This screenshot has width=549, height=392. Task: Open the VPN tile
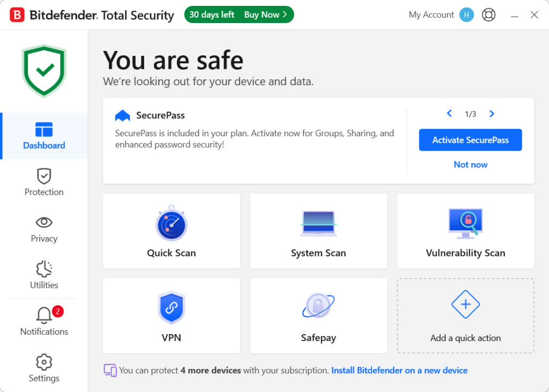(x=172, y=316)
